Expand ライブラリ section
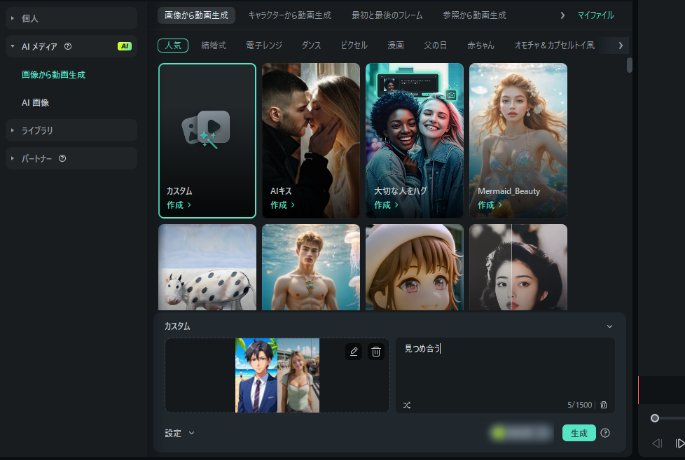 pyautogui.click(x=12, y=130)
